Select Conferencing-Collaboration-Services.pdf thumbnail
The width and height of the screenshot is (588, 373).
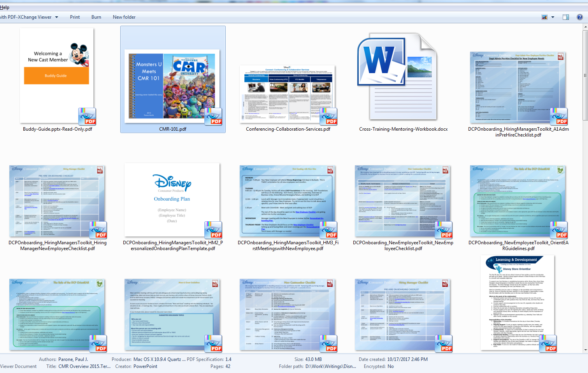[288, 95]
